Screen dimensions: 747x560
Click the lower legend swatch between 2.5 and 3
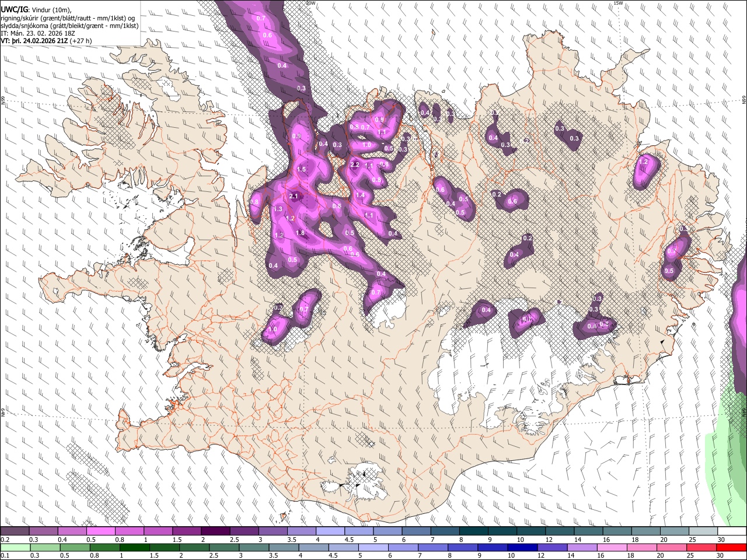point(225,547)
